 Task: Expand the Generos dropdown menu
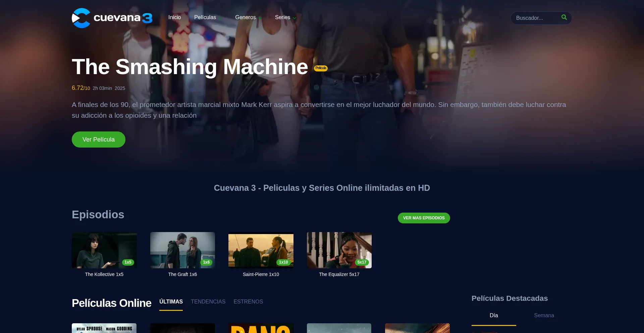pos(248,17)
